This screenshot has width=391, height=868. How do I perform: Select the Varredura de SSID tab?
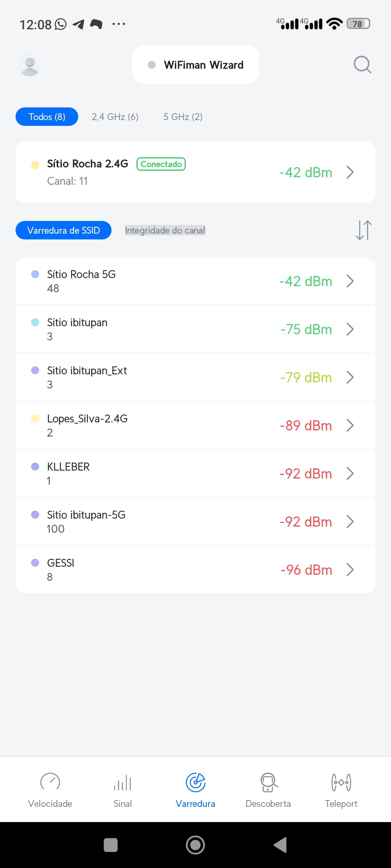coord(63,230)
